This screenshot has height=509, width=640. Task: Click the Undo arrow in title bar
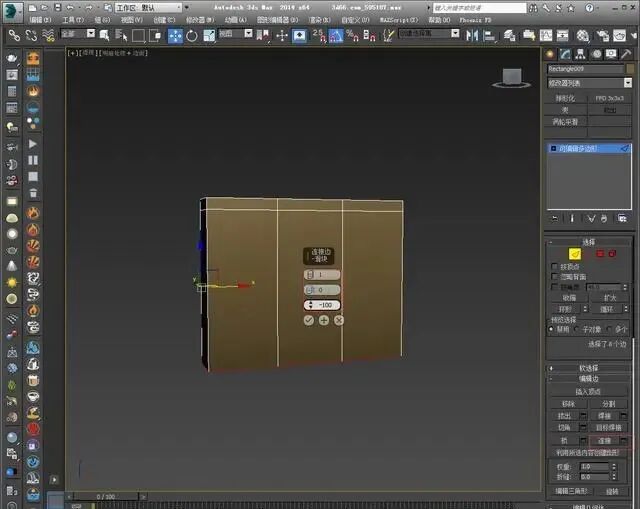point(70,7)
